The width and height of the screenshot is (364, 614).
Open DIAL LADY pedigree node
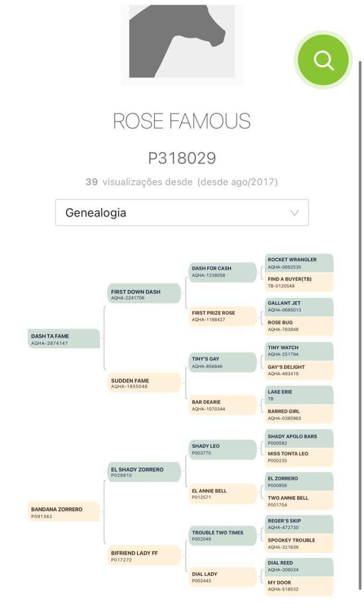pos(223,577)
